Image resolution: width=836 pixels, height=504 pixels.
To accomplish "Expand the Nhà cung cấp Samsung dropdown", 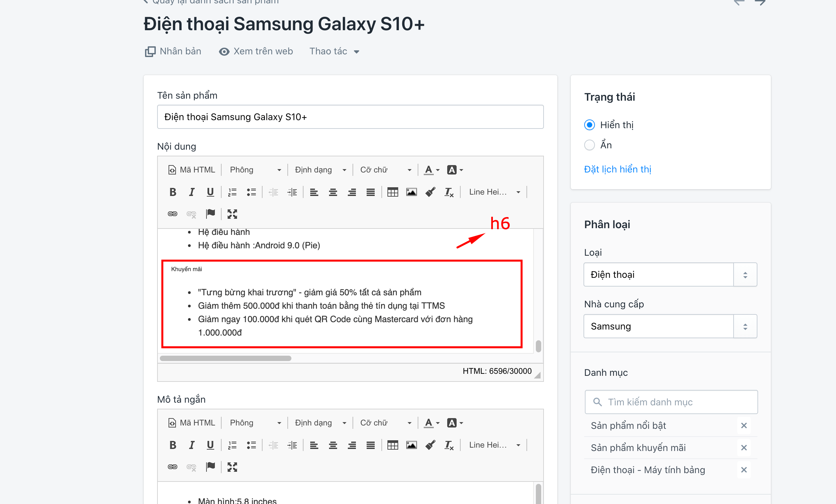I will click(670, 326).
